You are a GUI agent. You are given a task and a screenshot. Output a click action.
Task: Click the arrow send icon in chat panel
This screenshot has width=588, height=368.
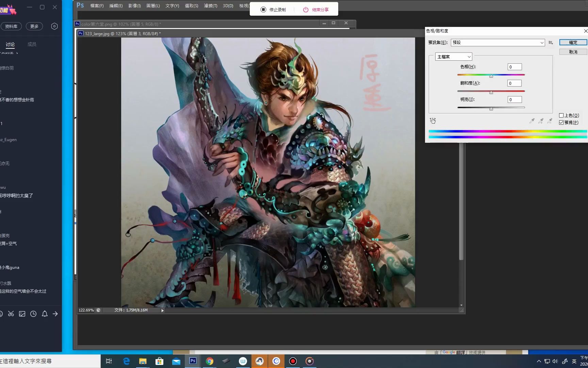click(55, 314)
